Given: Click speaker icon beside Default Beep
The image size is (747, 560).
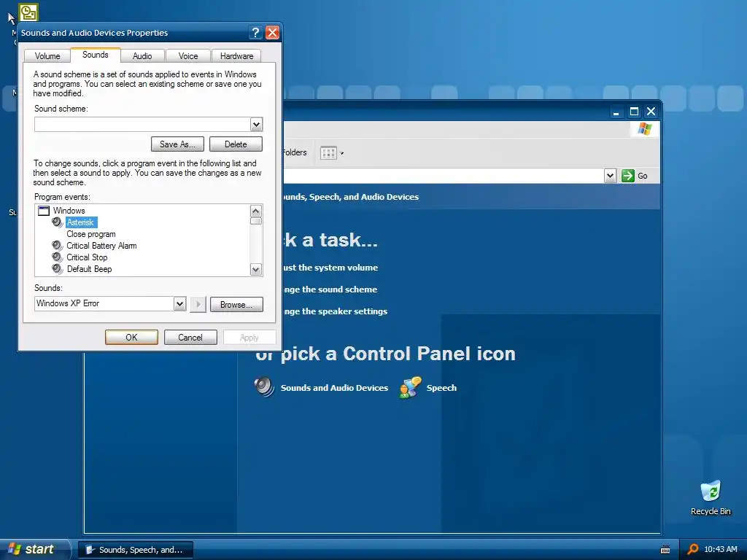Looking at the screenshot, I should coord(58,269).
